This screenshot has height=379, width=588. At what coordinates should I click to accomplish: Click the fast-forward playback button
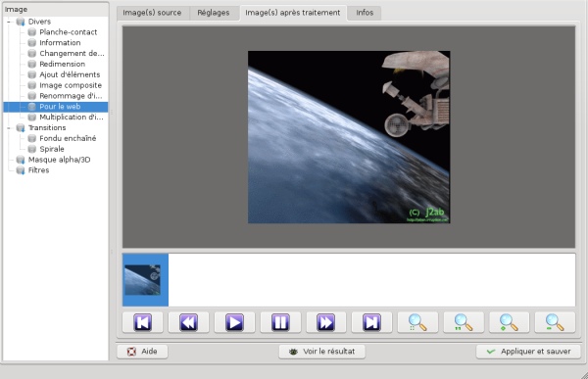326,322
